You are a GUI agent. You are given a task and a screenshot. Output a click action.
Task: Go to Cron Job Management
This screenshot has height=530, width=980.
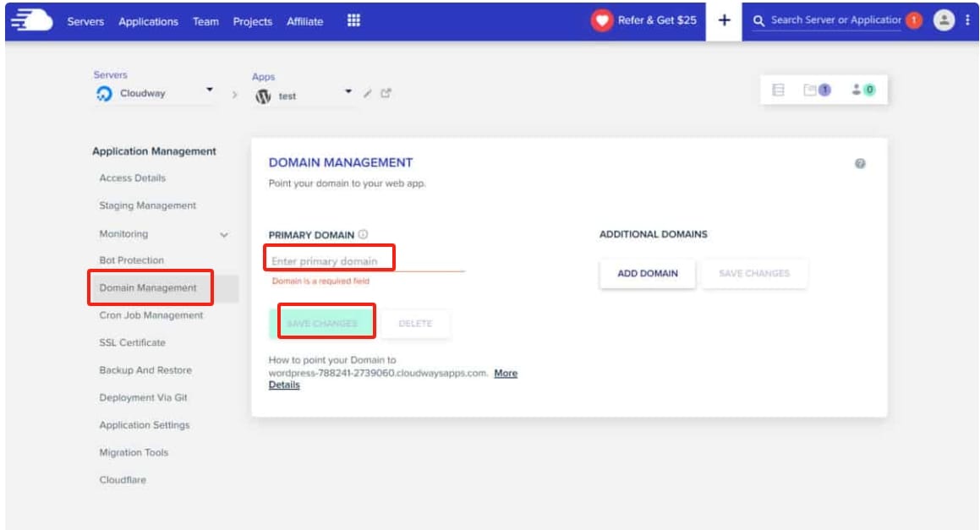151,315
